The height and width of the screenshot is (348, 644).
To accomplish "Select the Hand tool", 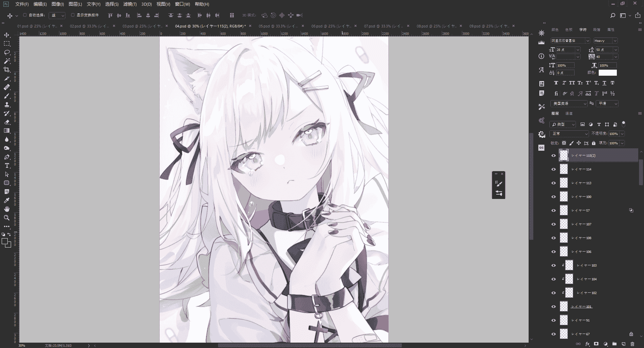I will 7,209.
